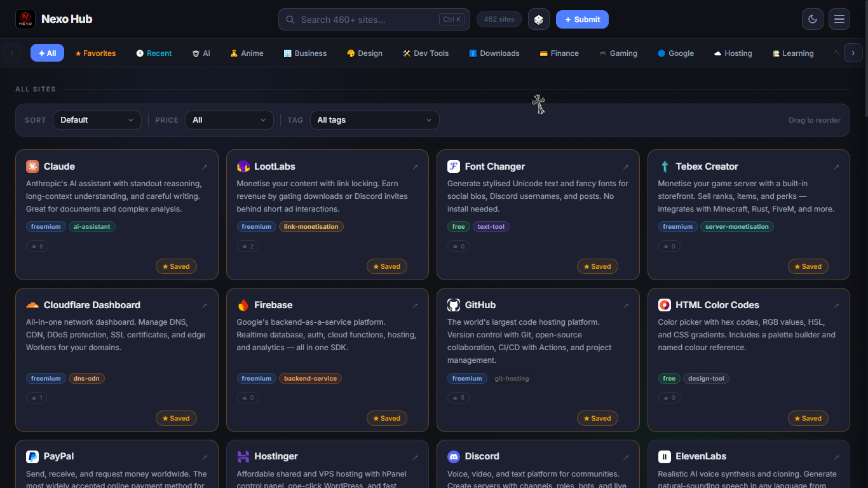Open the random site dice button

click(538, 19)
